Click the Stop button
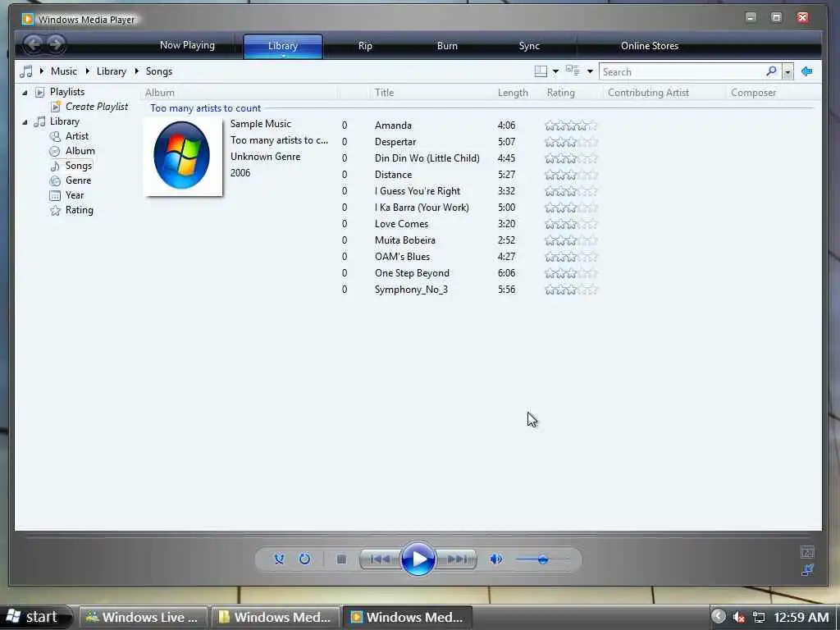 pyautogui.click(x=341, y=559)
